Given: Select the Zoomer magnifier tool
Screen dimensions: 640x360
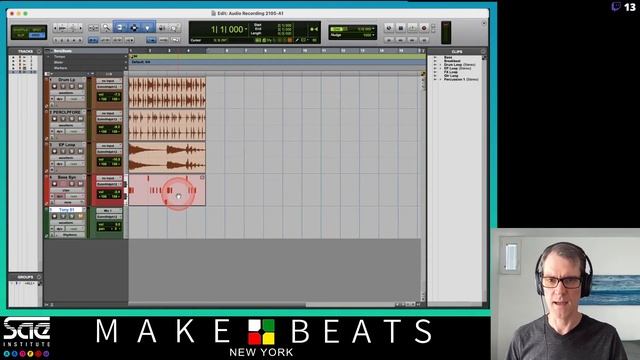Looking at the screenshot, I should pos(106,28).
